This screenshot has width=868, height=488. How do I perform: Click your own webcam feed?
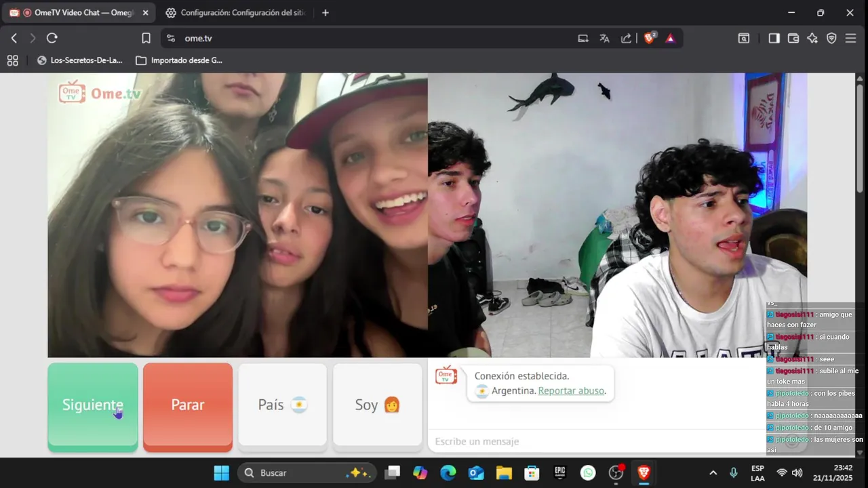click(617, 215)
